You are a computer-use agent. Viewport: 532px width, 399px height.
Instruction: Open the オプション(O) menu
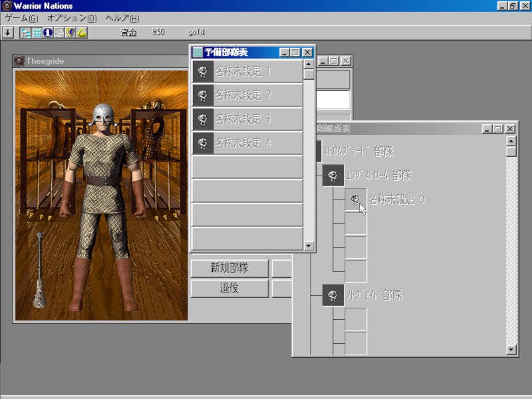click(x=71, y=18)
